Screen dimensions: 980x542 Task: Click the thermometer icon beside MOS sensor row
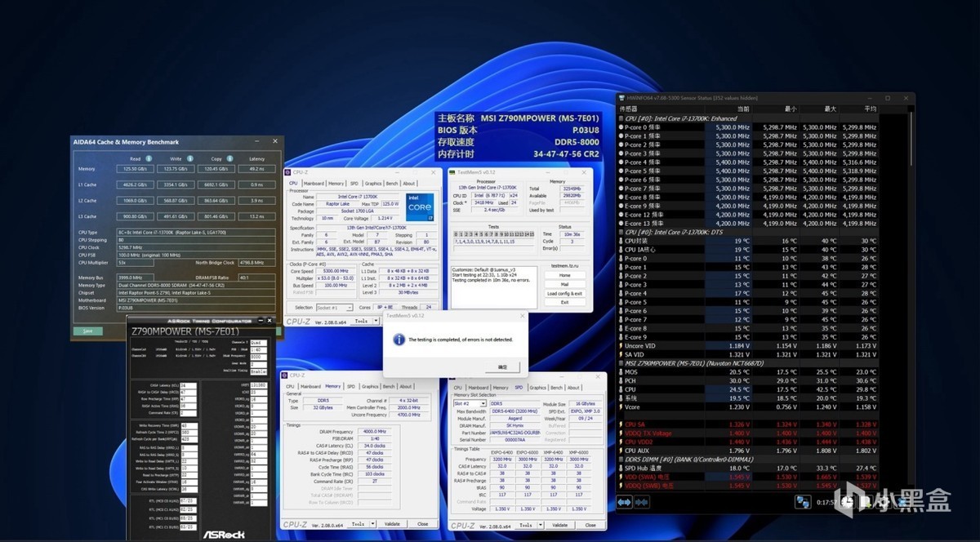click(621, 372)
